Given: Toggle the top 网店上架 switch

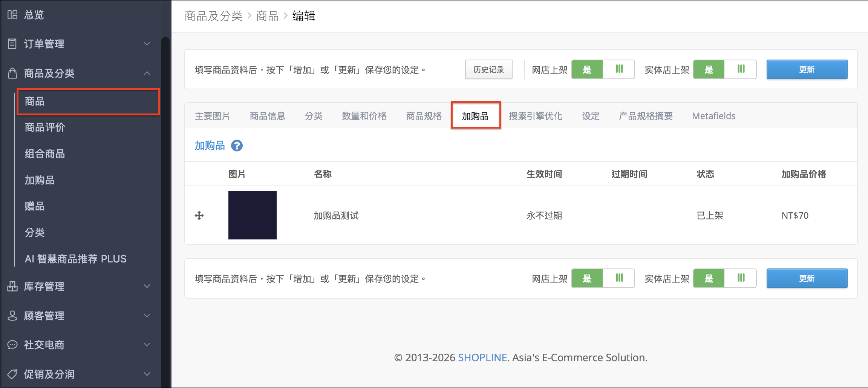Looking at the screenshot, I should (603, 69).
